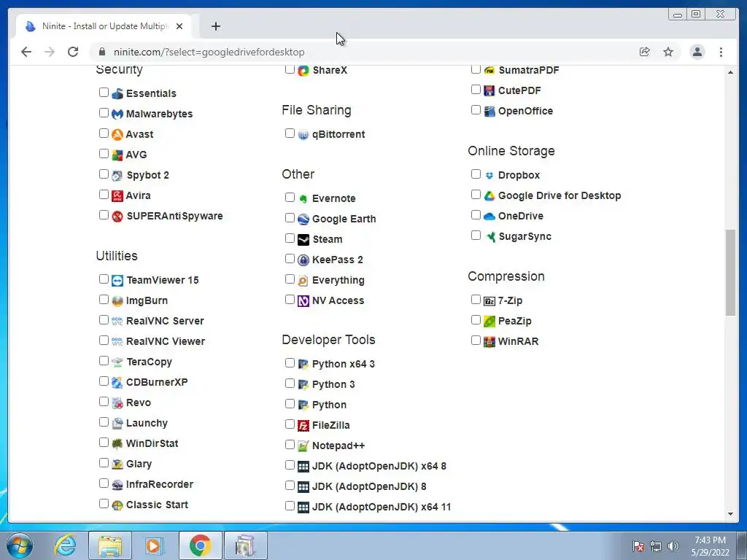Click the PeaZip icon

pos(489,322)
